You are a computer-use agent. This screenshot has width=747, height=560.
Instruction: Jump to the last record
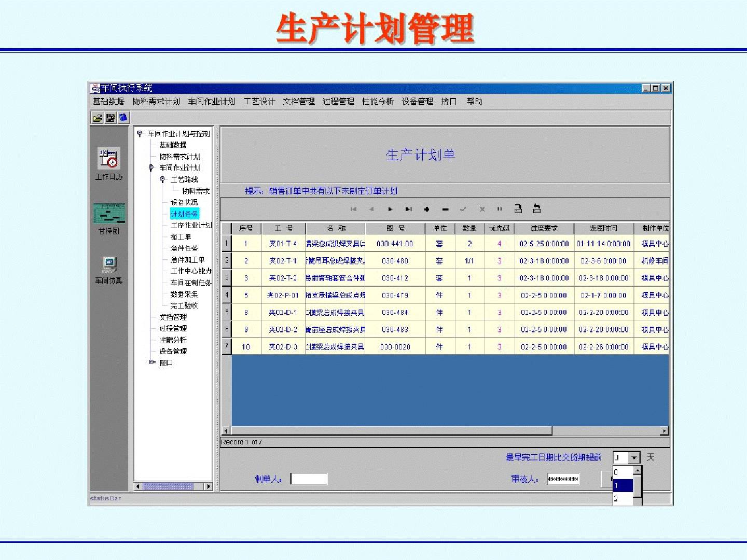coord(409,209)
